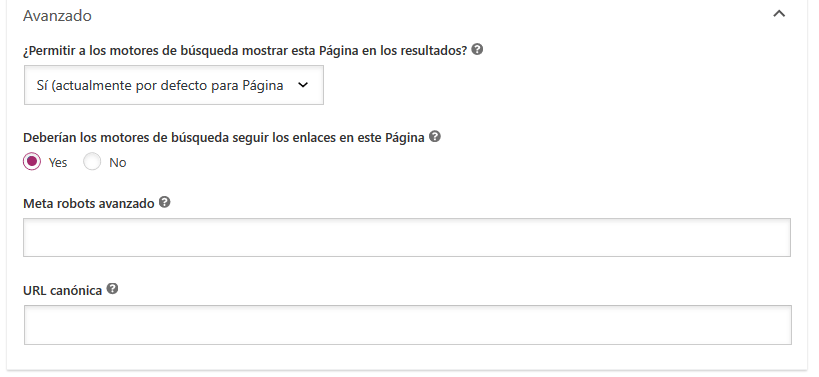The width and height of the screenshot is (819, 377).
Task: Open the 'Sí (actualmente por defecto' dropdown
Action: tap(174, 85)
